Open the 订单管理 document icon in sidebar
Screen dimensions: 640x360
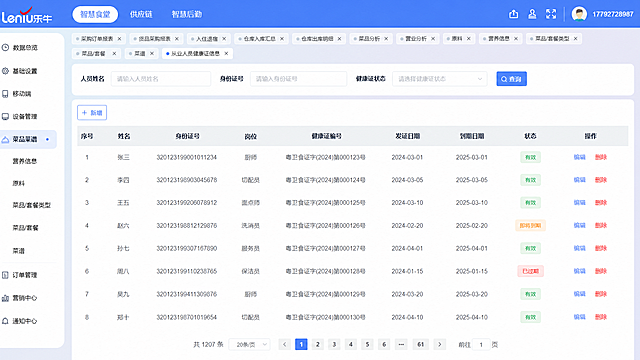[5, 275]
